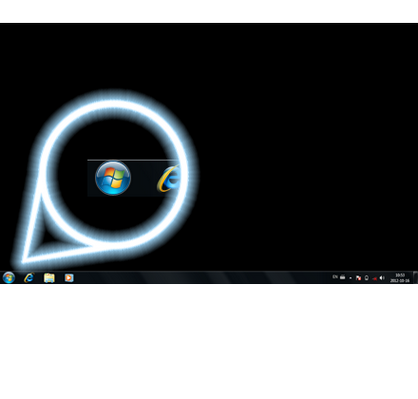The image size is (418, 399).
Task: Click an empty area of the taskbar
Action: click(200, 277)
